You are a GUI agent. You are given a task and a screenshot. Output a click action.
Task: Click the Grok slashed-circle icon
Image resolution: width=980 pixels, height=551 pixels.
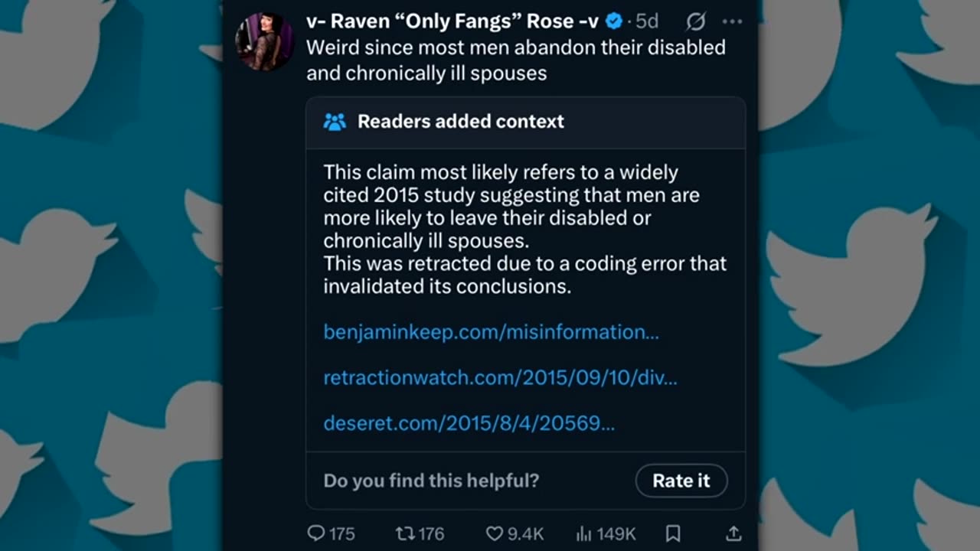click(x=695, y=21)
